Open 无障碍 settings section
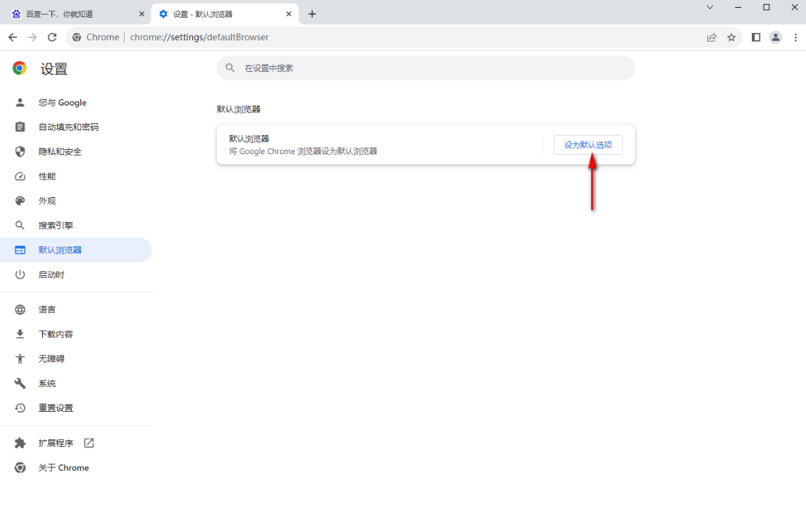The width and height of the screenshot is (806, 532). click(x=75, y=359)
